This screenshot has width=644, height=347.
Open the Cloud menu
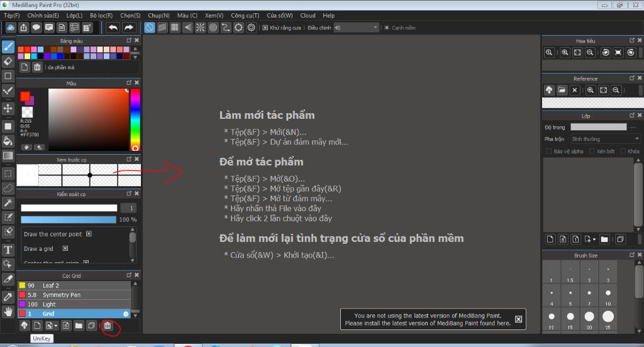pos(308,15)
